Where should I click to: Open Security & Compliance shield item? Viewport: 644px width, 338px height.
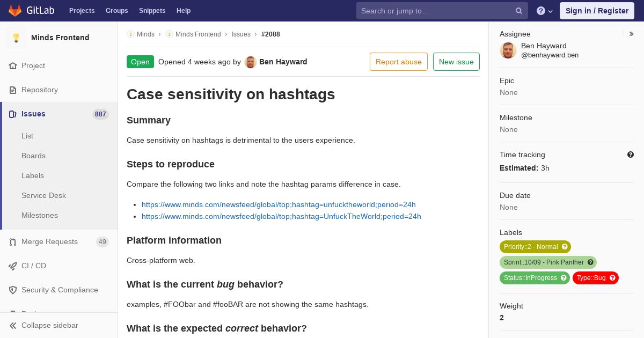click(59, 290)
